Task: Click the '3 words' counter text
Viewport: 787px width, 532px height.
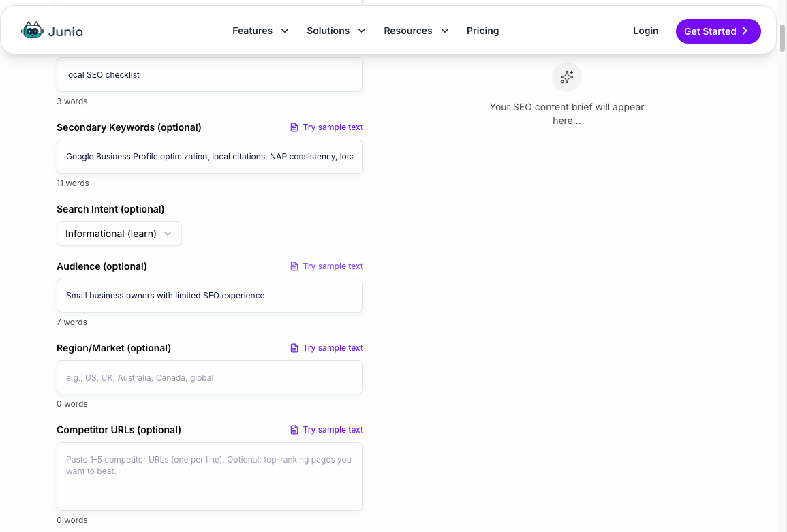Action: [x=72, y=101]
